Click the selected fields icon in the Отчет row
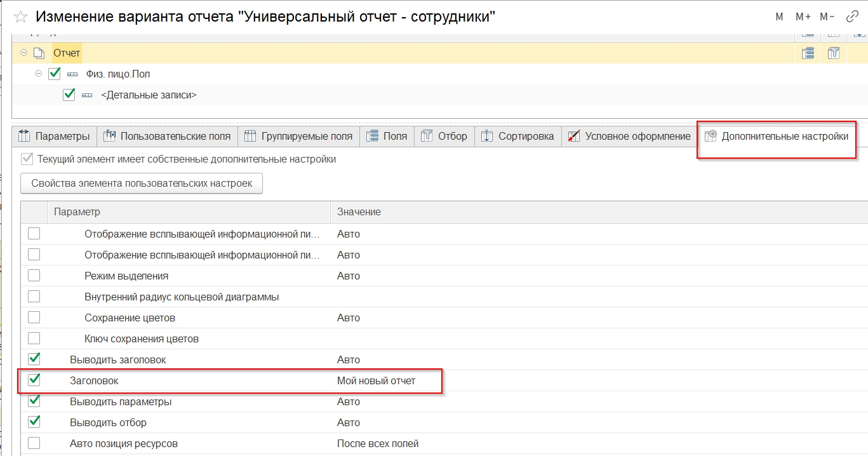This screenshot has height=456, width=868. (808, 53)
